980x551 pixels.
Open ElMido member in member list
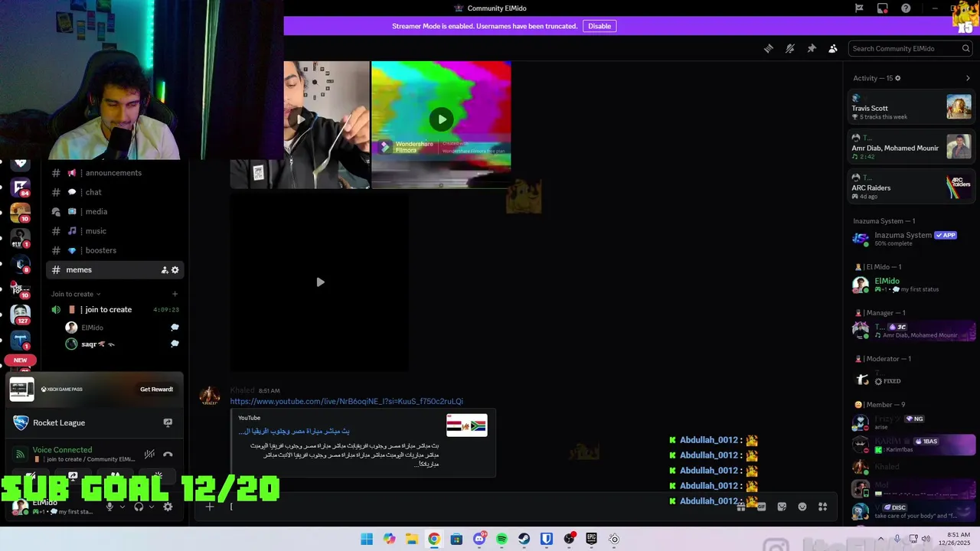tap(911, 285)
